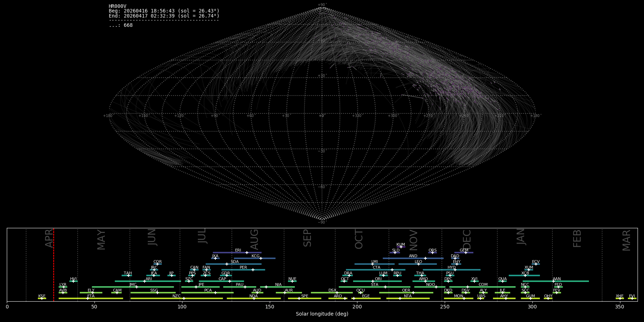Viewport: 644px width, 322px height.
Task: Click the ECV shower label
Action: (x=536, y=262)
